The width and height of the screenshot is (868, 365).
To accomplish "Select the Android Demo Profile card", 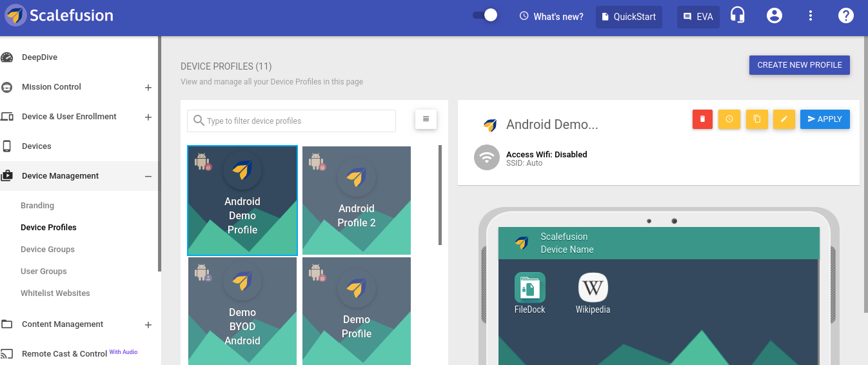I will [242, 201].
